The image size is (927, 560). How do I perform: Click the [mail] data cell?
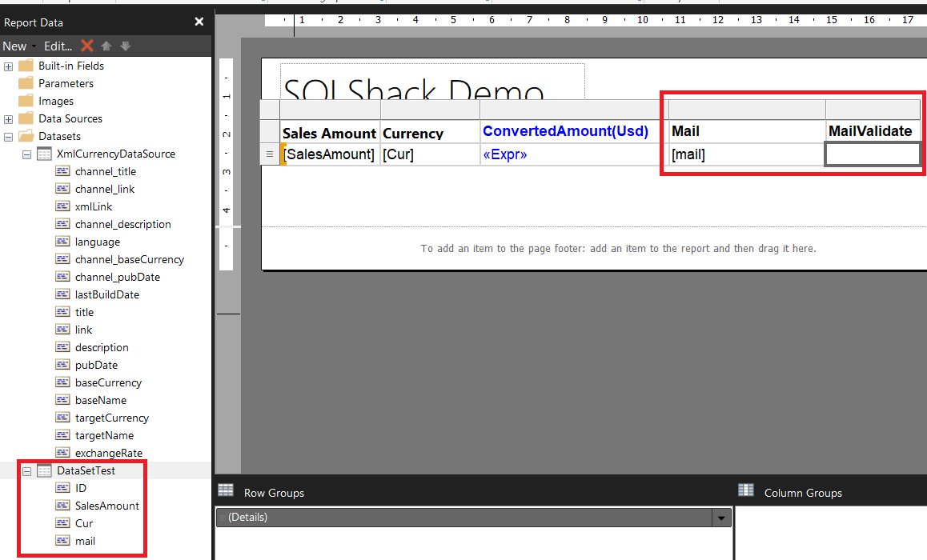[747, 154]
